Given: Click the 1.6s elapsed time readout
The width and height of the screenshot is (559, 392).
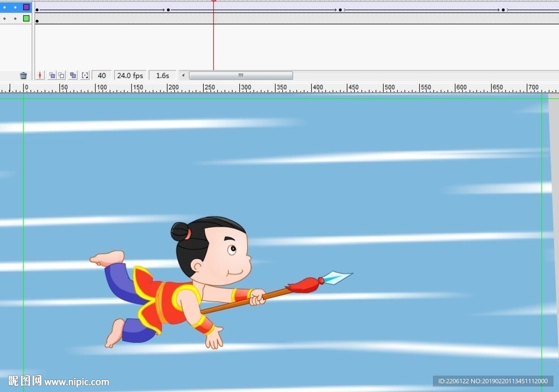Looking at the screenshot, I should point(163,76).
